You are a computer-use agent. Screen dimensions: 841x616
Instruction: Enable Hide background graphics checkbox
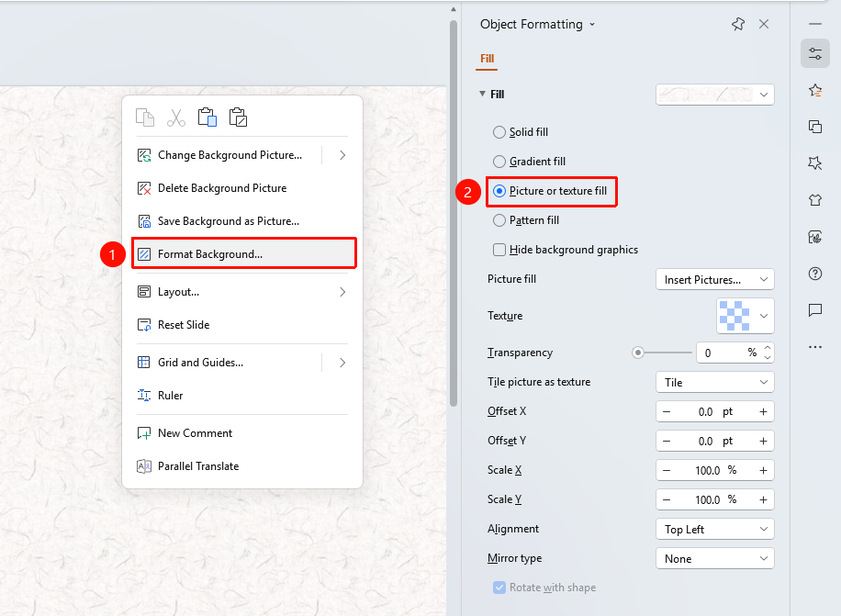pos(499,250)
